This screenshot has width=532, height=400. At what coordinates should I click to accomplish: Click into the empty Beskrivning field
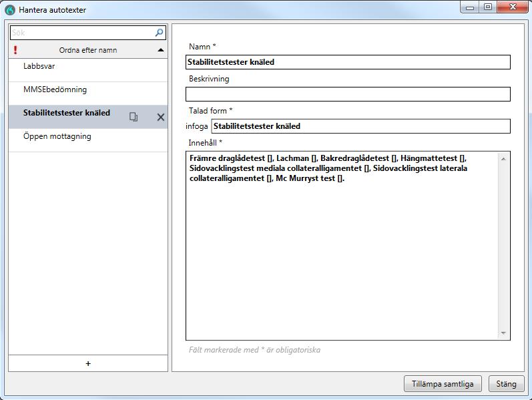(348, 94)
